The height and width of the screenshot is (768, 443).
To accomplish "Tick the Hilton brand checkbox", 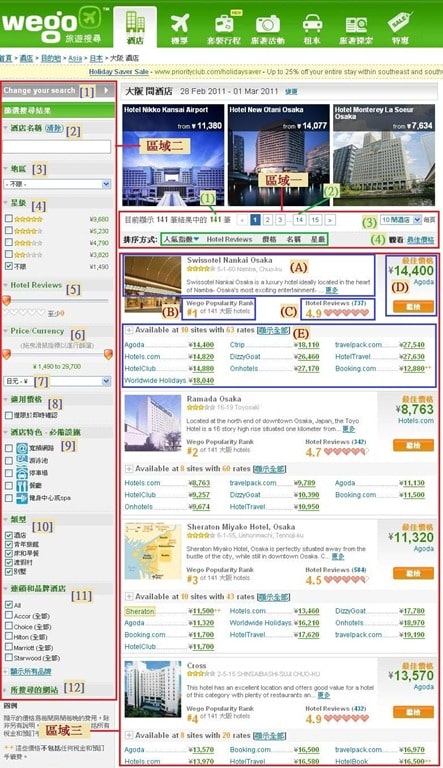I will 9,636.
